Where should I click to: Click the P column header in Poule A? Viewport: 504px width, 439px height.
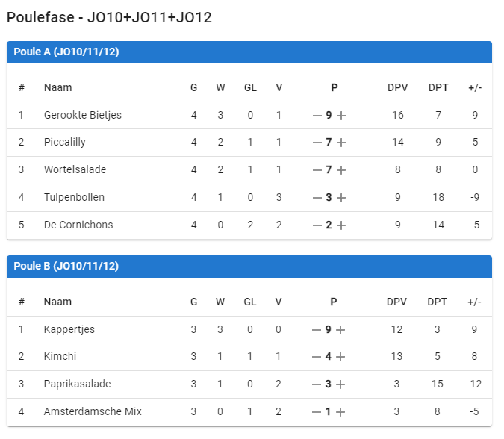click(335, 88)
